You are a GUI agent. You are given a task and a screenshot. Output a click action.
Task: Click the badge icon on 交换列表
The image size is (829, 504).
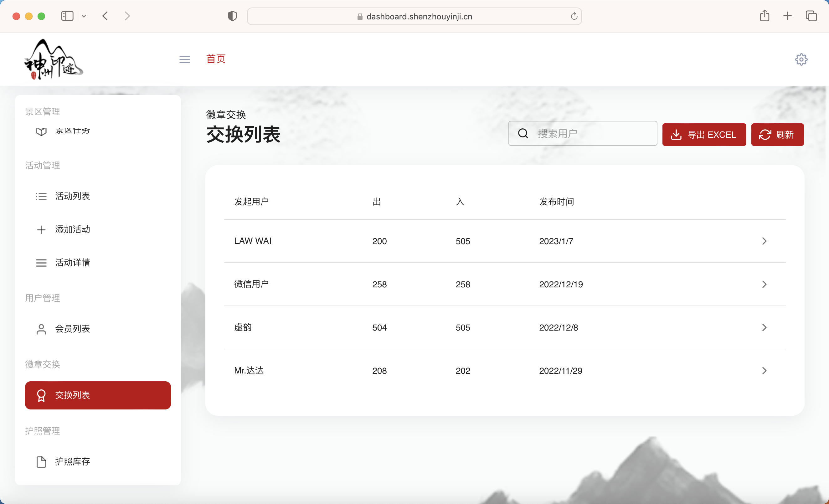(x=41, y=395)
